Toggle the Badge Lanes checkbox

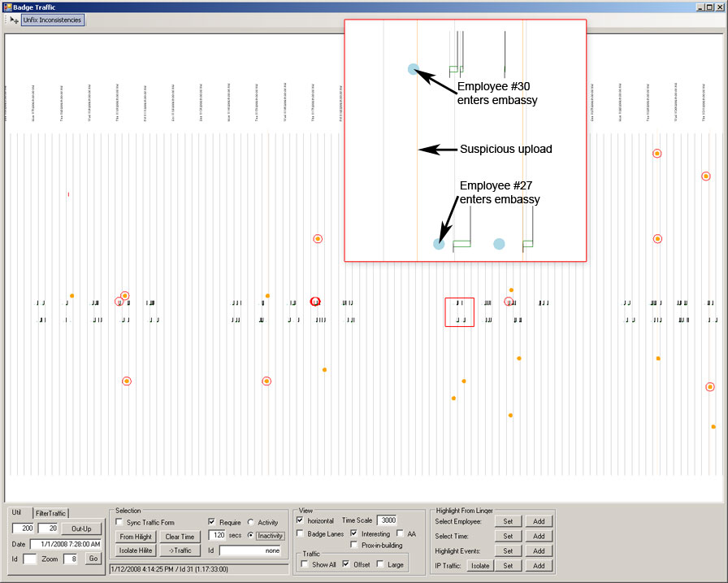(302, 533)
